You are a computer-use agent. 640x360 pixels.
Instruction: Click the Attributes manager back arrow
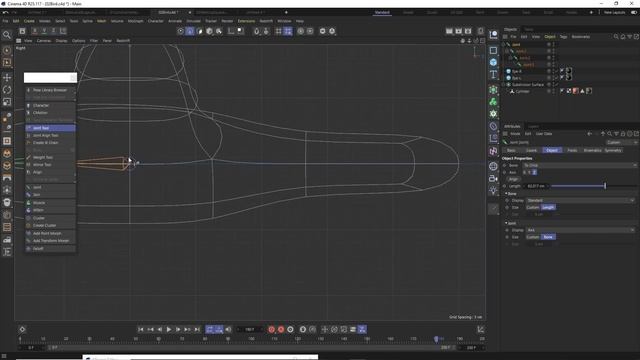point(589,134)
